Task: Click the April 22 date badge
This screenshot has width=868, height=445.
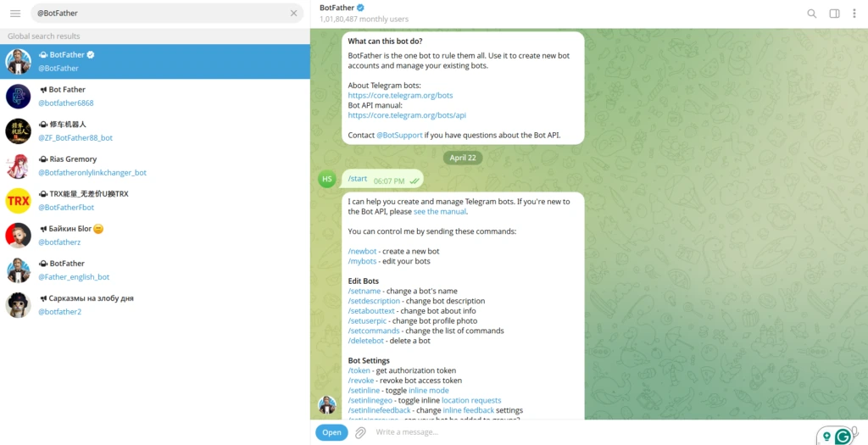Action: click(463, 158)
